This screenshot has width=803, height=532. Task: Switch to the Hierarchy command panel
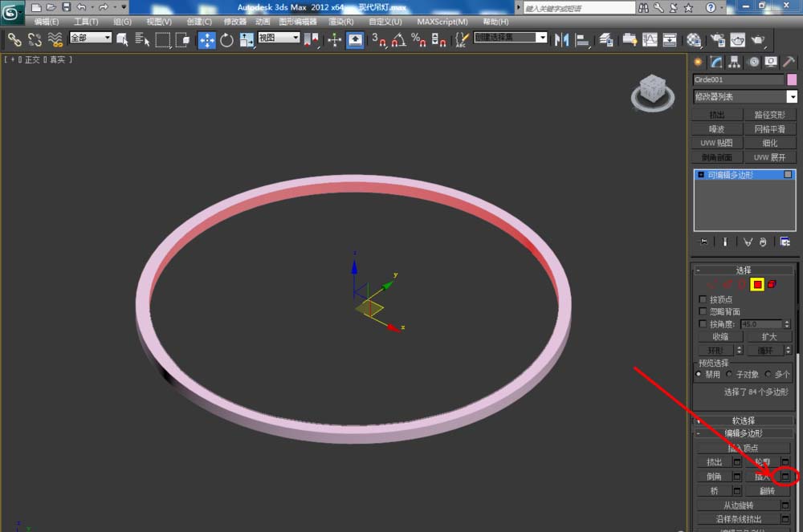pyautogui.click(x=735, y=63)
